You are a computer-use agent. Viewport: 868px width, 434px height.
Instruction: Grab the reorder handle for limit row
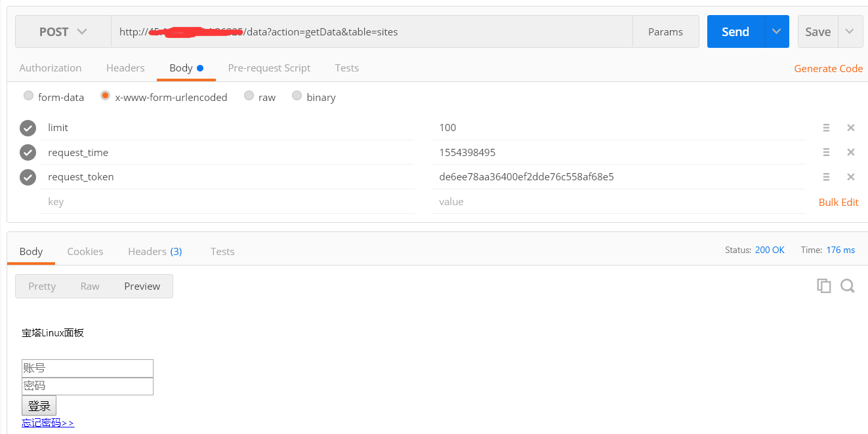coord(826,128)
